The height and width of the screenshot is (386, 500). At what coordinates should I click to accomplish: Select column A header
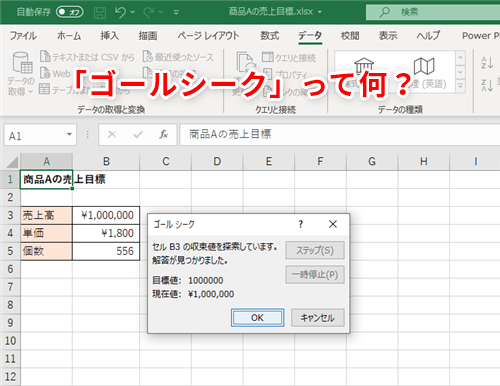[47, 162]
